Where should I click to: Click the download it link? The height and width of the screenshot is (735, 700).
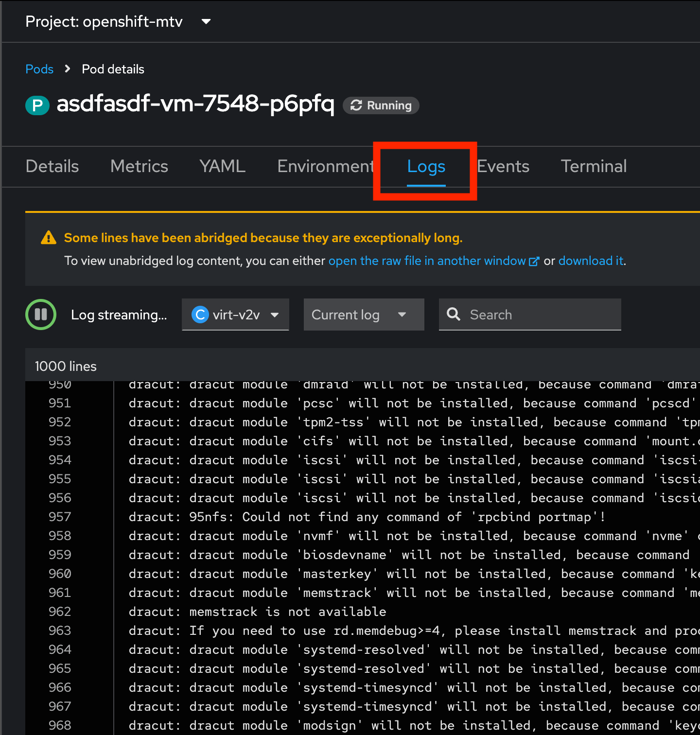click(590, 261)
